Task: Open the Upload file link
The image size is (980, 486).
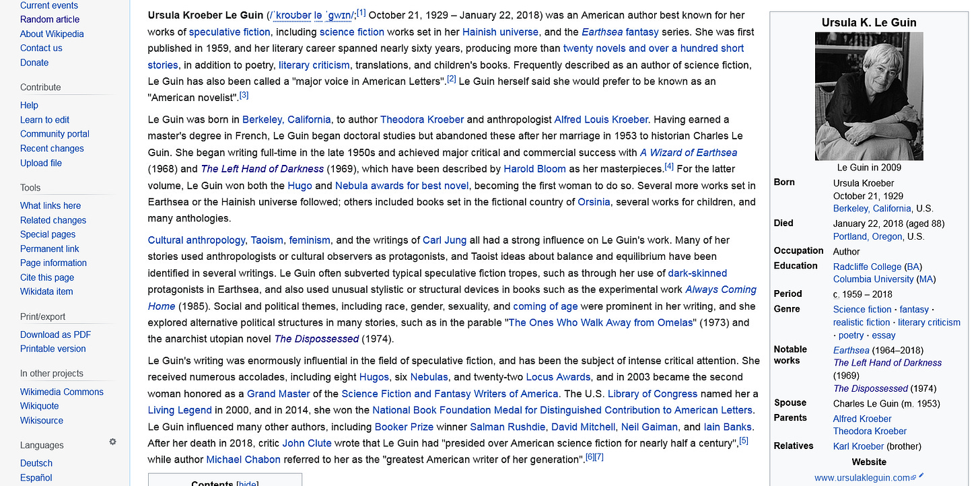Action: [x=40, y=163]
